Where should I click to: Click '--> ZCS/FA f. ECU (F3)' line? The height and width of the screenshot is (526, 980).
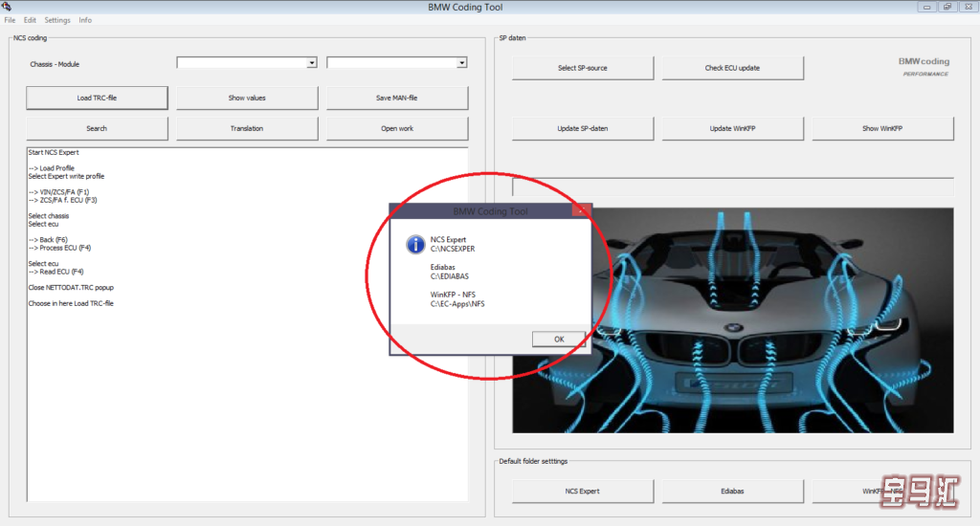coord(62,201)
